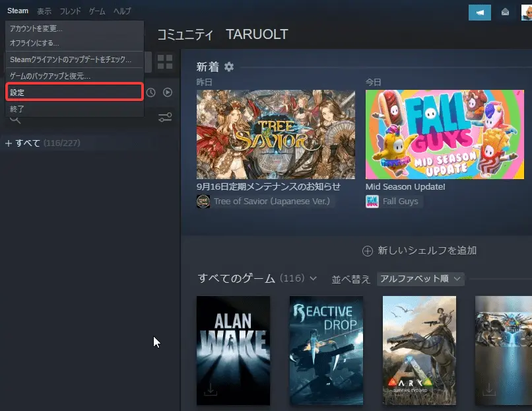Screen dimensions: 532x411
Task: Open the 表示 menu
Action: click(x=44, y=11)
